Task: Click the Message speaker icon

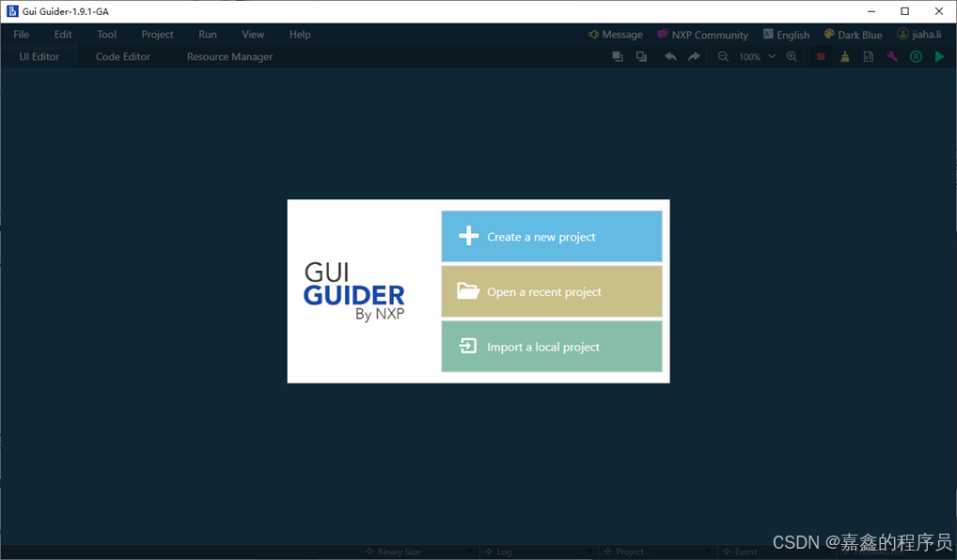Action: pyautogui.click(x=593, y=34)
